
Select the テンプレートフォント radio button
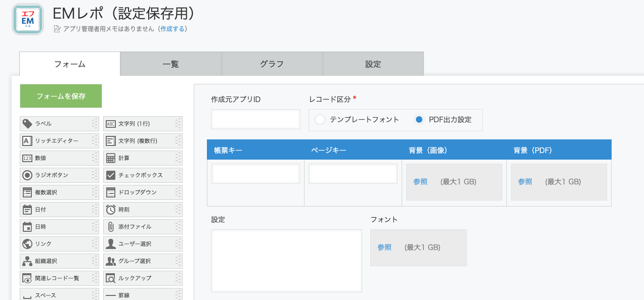(319, 120)
